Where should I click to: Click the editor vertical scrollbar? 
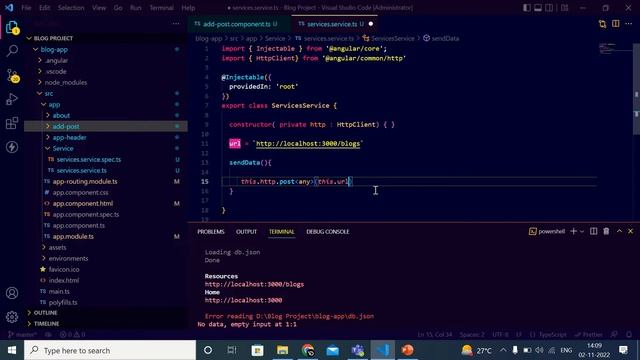[x=636, y=89]
